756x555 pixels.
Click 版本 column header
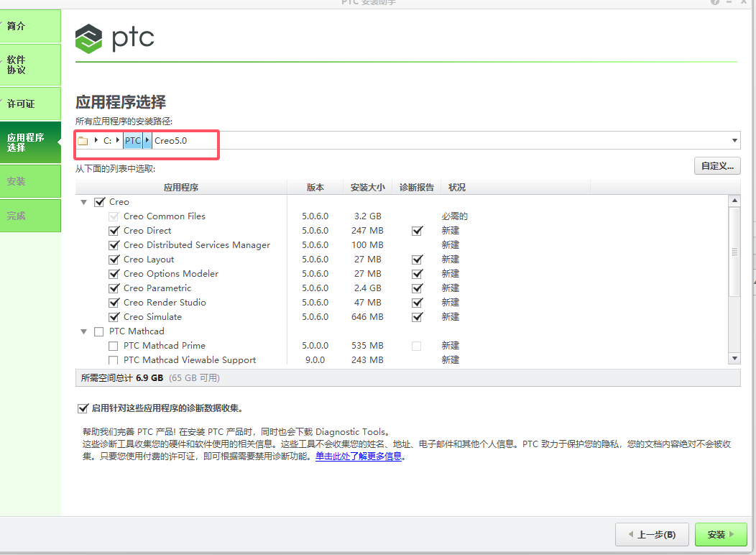click(315, 188)
